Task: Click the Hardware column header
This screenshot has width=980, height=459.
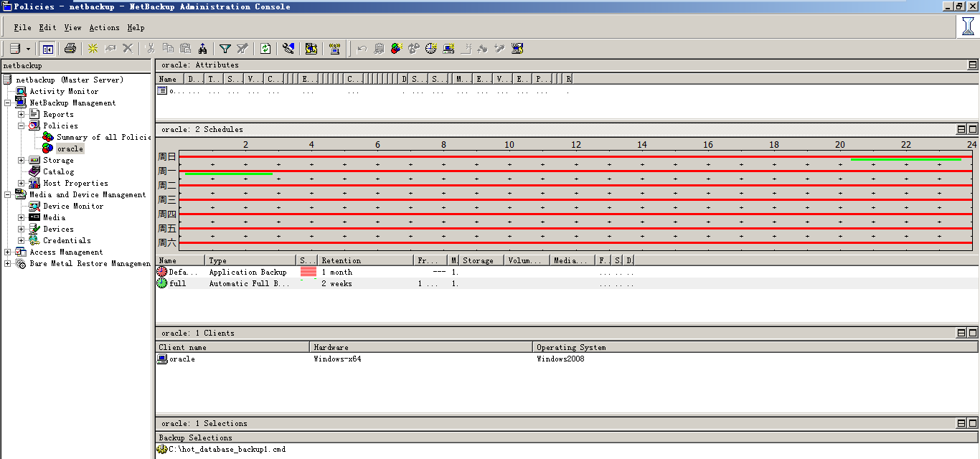Action: coord(422,347)
